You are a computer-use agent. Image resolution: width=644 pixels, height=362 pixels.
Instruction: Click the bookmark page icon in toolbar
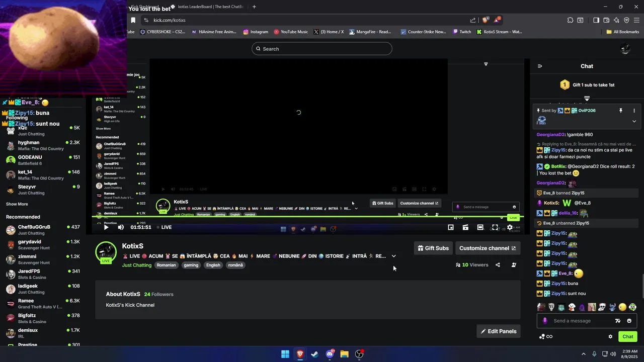(x=133, y=20)
